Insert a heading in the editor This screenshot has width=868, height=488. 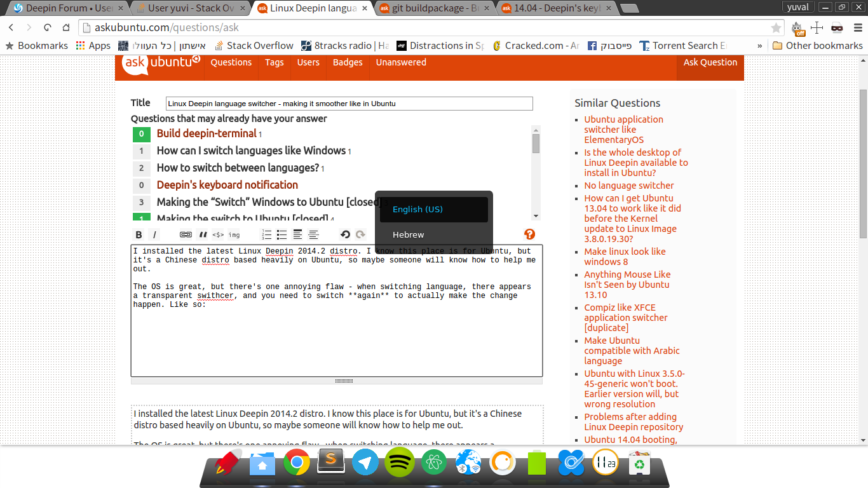297,234
